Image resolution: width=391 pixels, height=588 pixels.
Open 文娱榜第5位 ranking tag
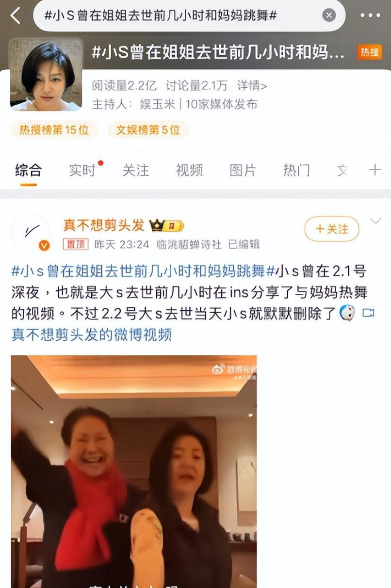pyautogui.click(x=147, y=129)
